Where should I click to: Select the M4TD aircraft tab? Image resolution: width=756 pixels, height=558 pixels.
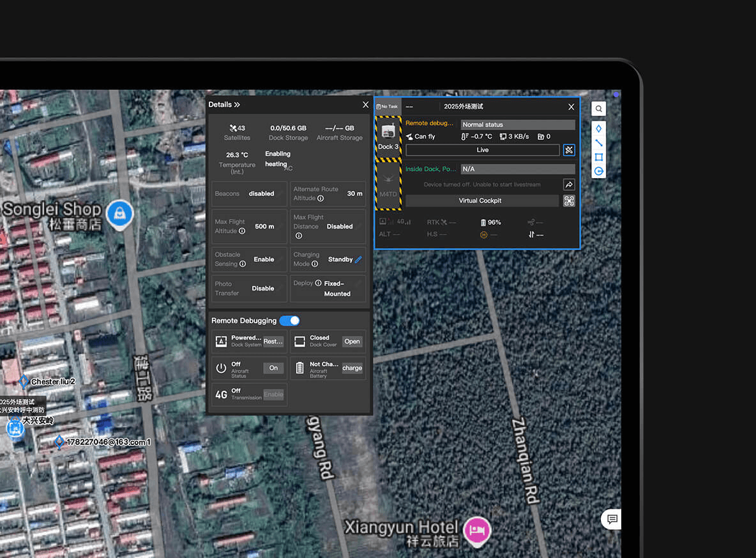[x=388, y=185]
